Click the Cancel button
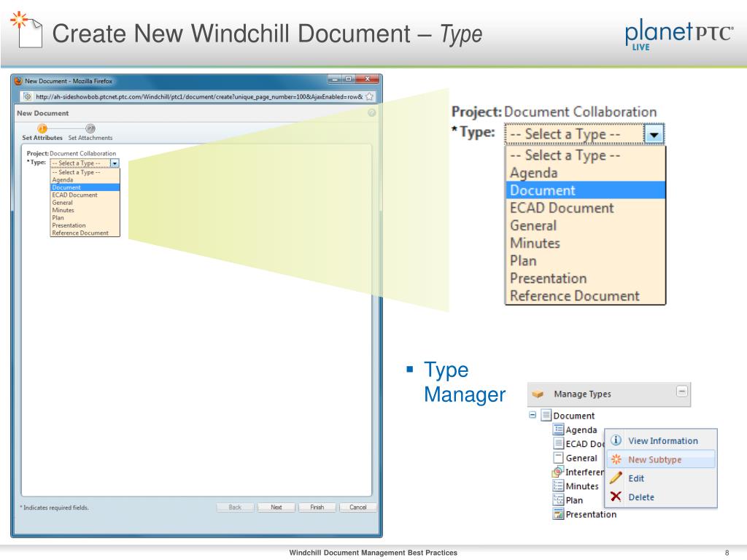This screenshot has width=747, height=560. click(x=357, y=507)
